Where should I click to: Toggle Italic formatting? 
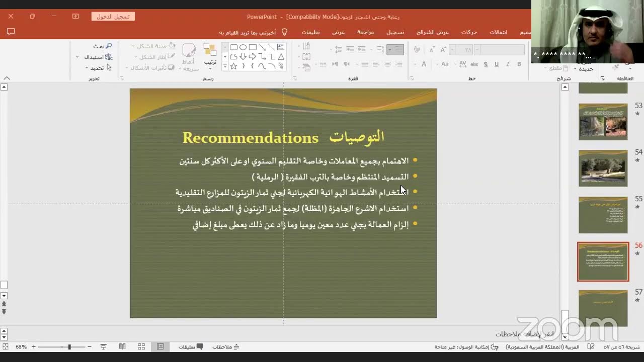(x=508, y=64)
